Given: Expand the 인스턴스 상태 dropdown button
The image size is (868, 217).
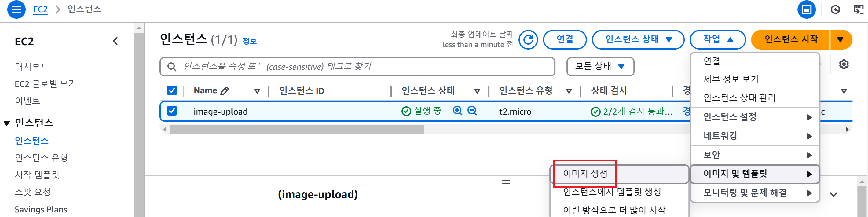Looking at the screenshot, I should [x=638, y=40].
